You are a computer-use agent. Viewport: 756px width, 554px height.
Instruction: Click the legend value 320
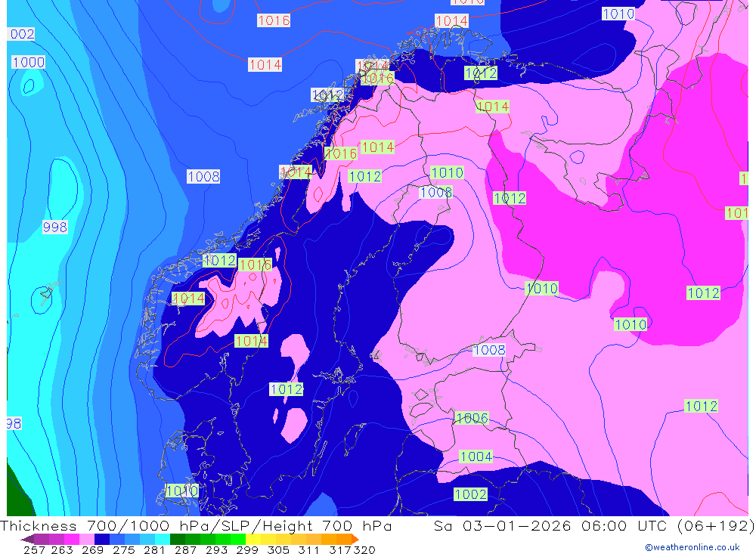tap(364, 550)
